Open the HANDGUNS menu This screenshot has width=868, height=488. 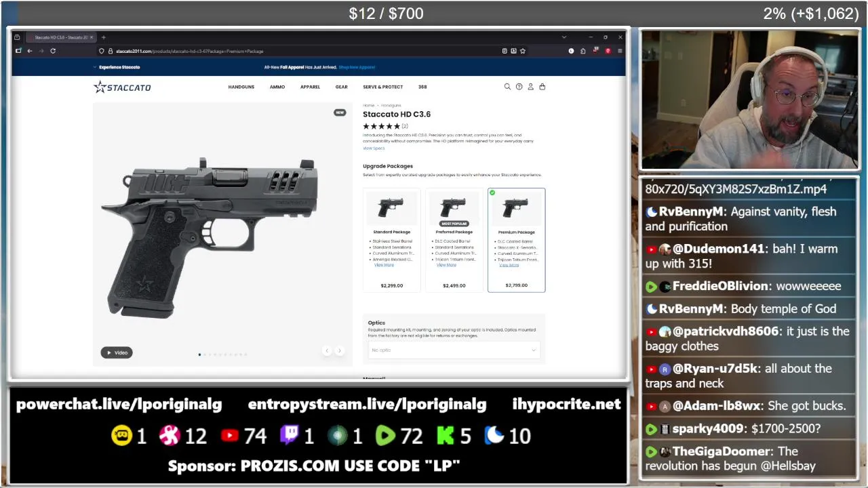coord(241,87)
